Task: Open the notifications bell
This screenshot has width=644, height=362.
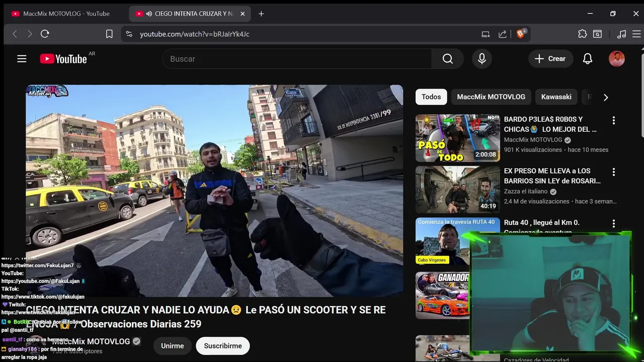Action: point(588,59)
